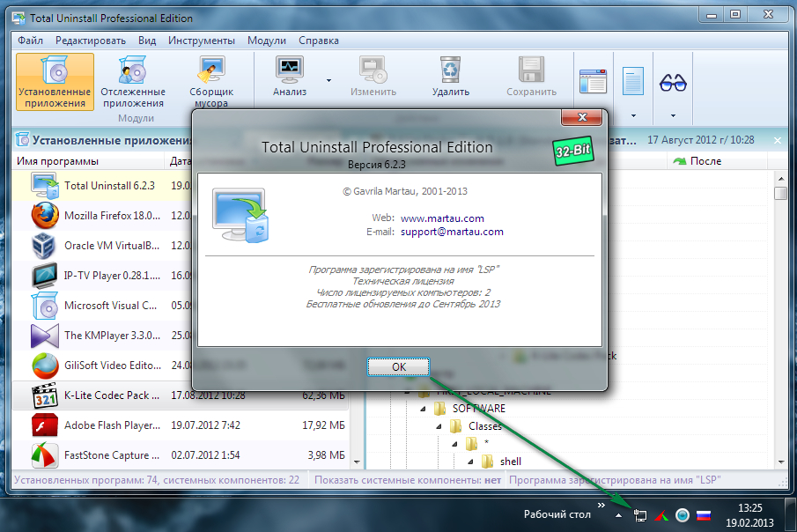Toggle Показать системные компоненты in status bar

click(x=408, y=480)
